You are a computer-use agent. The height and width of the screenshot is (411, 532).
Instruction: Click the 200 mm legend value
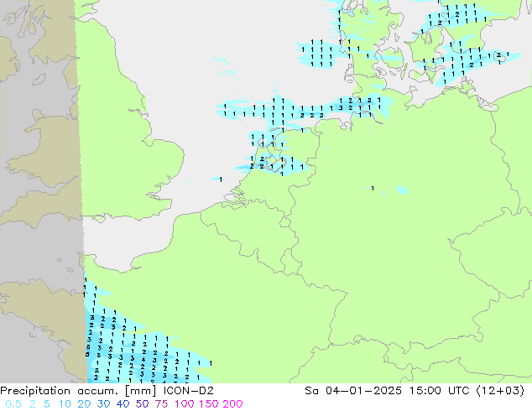(x=232, y=404)
